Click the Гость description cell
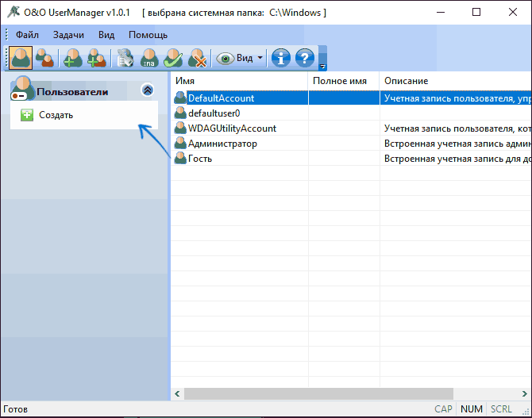The width and height of the screenshot is (532, 418). point(456,159)
